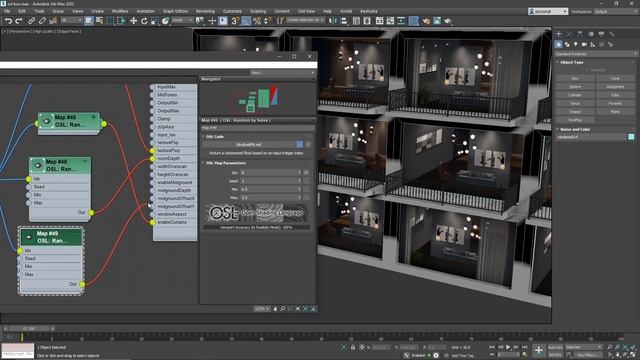Viewport: 640px width, 360px height.
Task: Collapse the Object Type rollout
Action: pos(571,62)
